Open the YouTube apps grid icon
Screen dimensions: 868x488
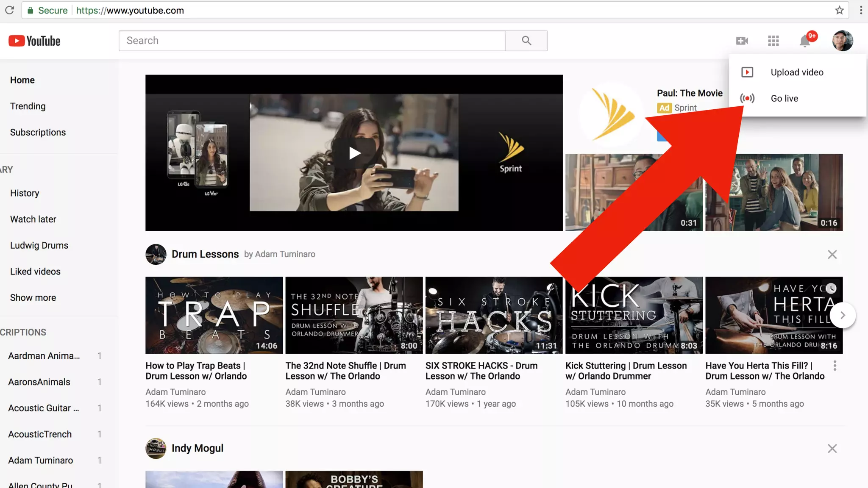pos(773,41)
